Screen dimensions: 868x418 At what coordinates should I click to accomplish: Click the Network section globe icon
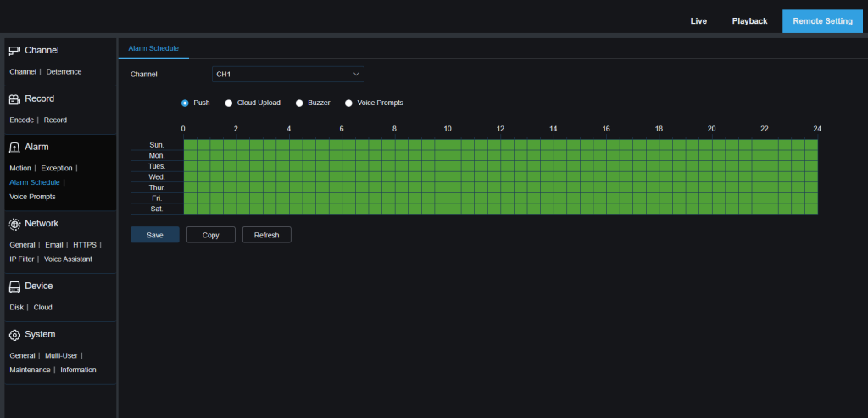pyautogui.click(x=14, y=224)
